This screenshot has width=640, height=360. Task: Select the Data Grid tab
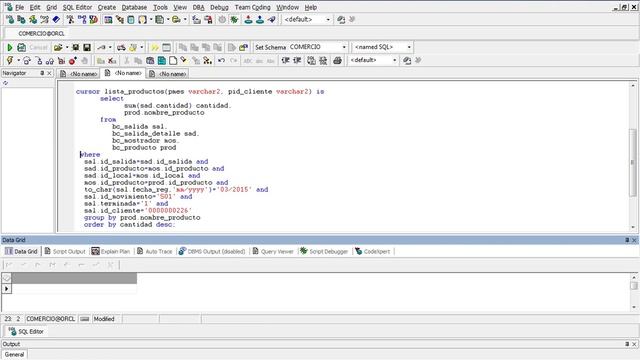(x=21, y=251)
